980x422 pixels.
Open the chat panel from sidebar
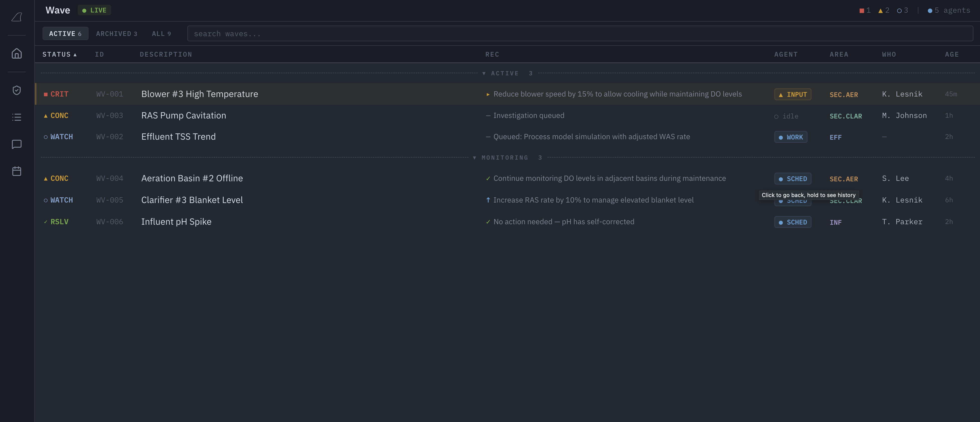coord(17,144)
